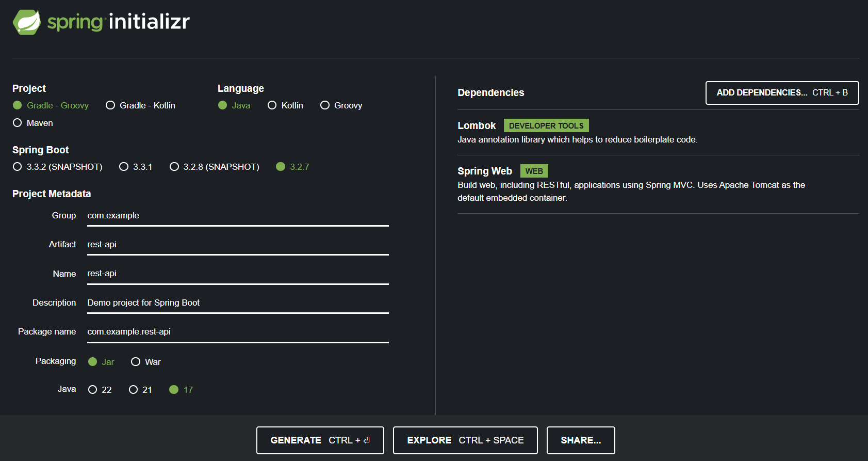Switch packaging to War
The image size is (868, 461).
(x=146, y=362)
